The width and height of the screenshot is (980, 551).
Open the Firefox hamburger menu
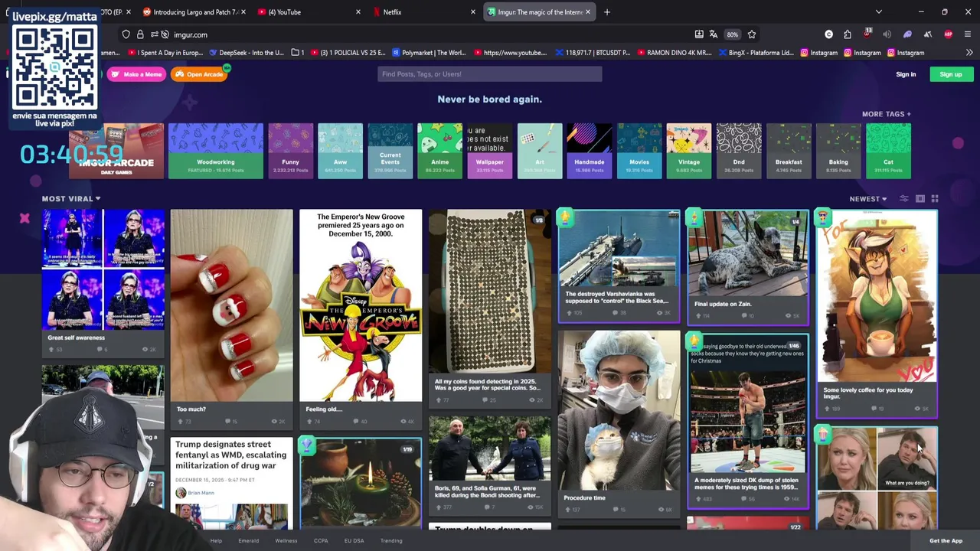click(x=969, y=34)
